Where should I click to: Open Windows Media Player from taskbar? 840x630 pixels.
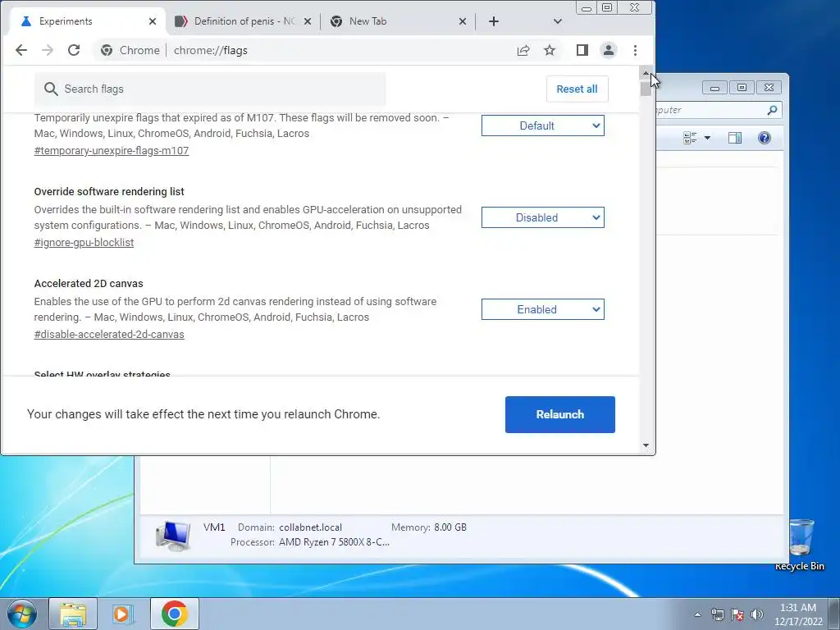coord(123,614)
